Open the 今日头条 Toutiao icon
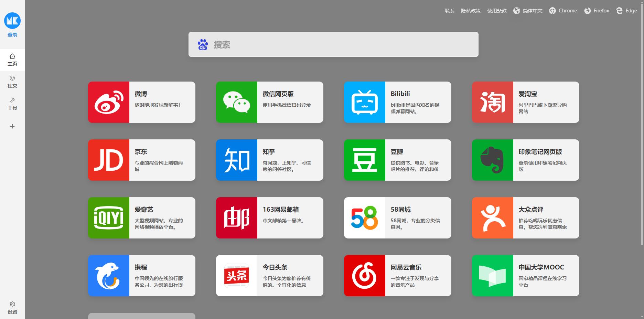644x319 pixels. (x=237, y=276)
